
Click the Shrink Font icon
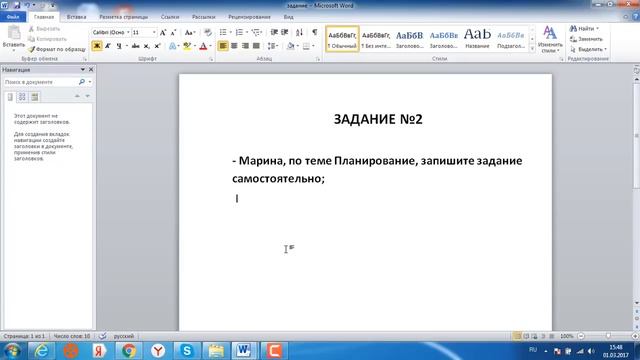pos(173,33)
